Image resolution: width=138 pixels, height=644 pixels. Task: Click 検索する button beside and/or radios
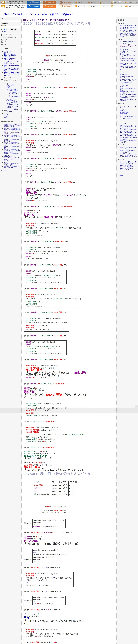coord(13,30)
